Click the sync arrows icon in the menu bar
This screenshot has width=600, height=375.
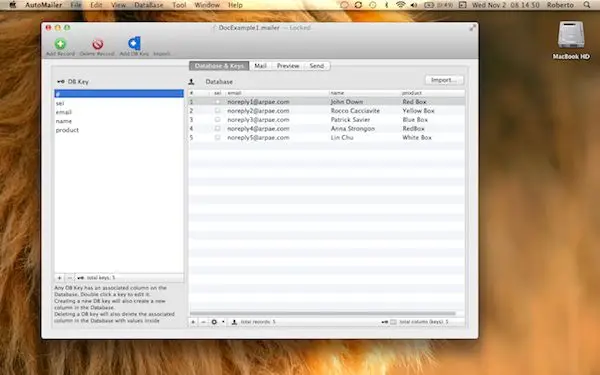pyautogui.click(x=358, y=5)
